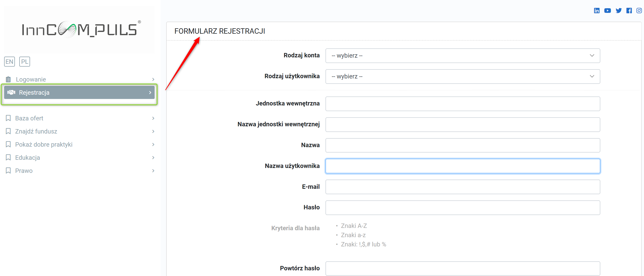The width and height of the screenshot is (644, 276).
Task: Open the Instagram social icon
Action: [x=639, y=11]
